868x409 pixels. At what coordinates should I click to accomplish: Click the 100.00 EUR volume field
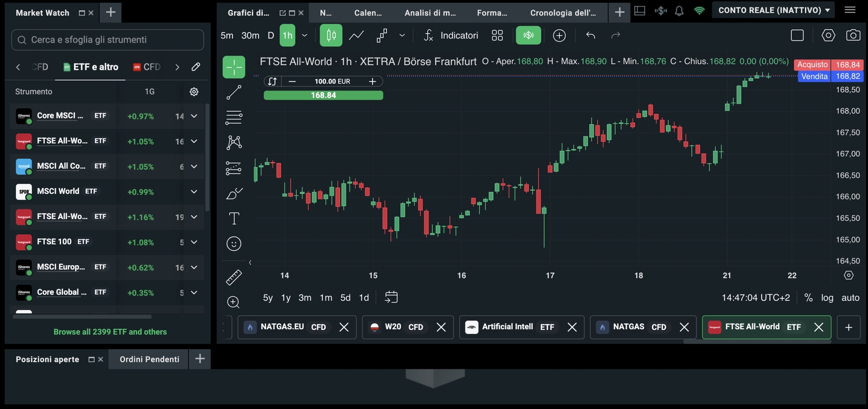(332, 81)
